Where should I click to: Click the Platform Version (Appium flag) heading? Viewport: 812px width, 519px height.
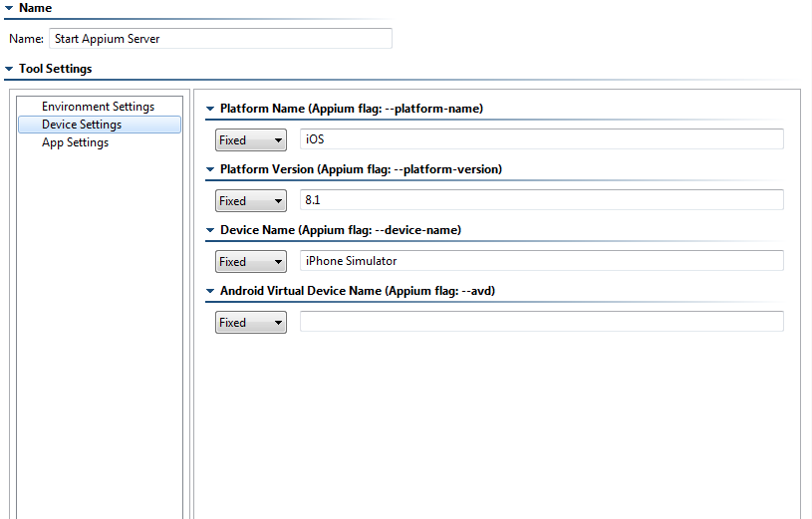coord(361,169)
